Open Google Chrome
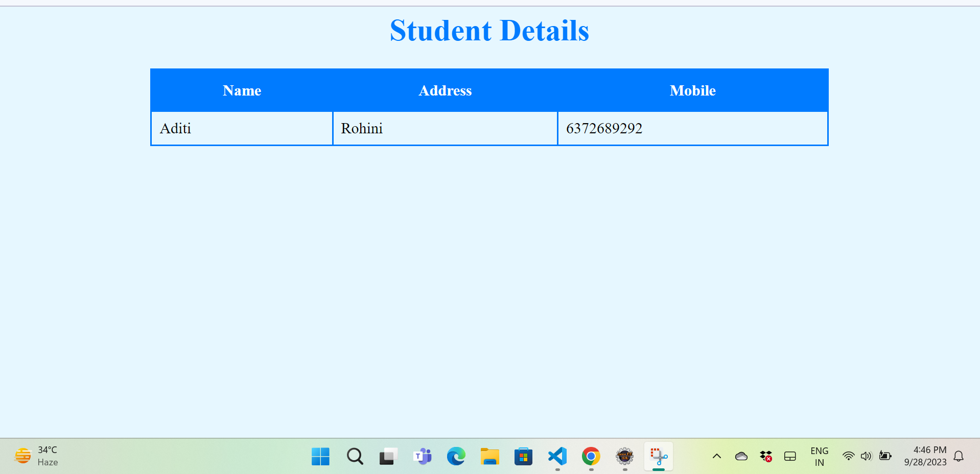The image size is (980, 474). click(x=590, y=456)
